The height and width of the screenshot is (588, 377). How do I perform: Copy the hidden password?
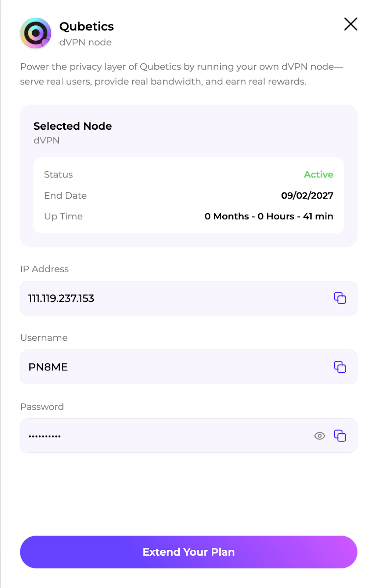tap(340, 435)
